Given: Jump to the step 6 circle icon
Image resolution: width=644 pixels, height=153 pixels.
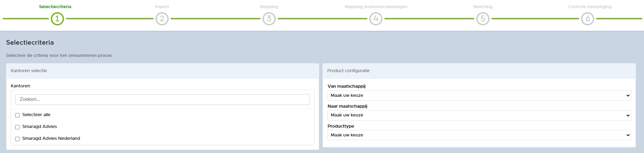Looking at the screenshot, I should pyautogui.click(x=588, y=19).
